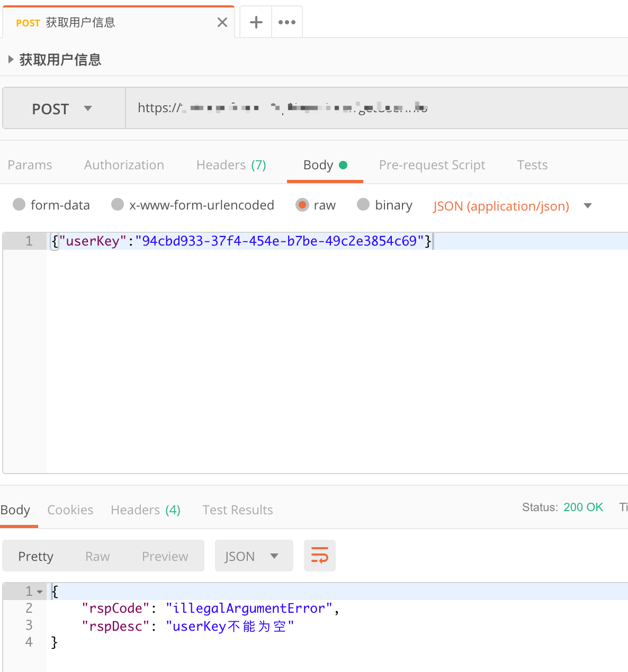Open the POST method dropdown

pos(63,108)
